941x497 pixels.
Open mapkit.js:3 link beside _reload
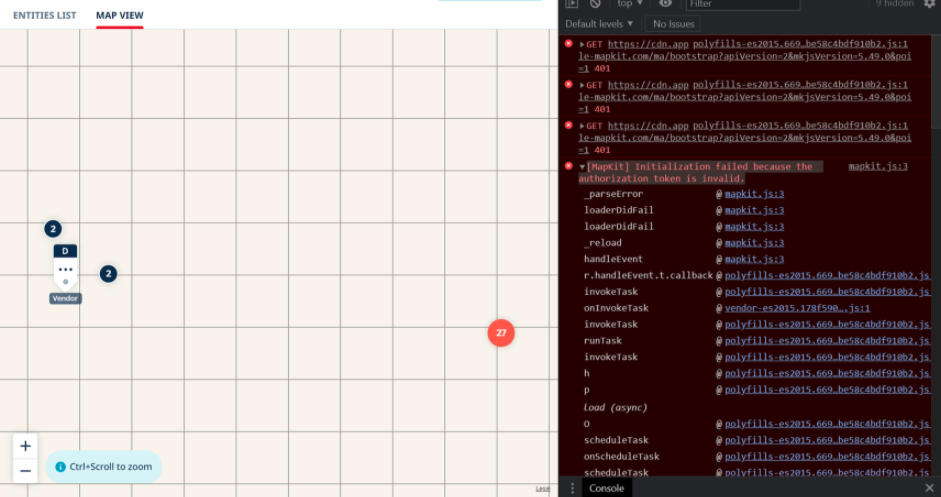click(754, 243)
